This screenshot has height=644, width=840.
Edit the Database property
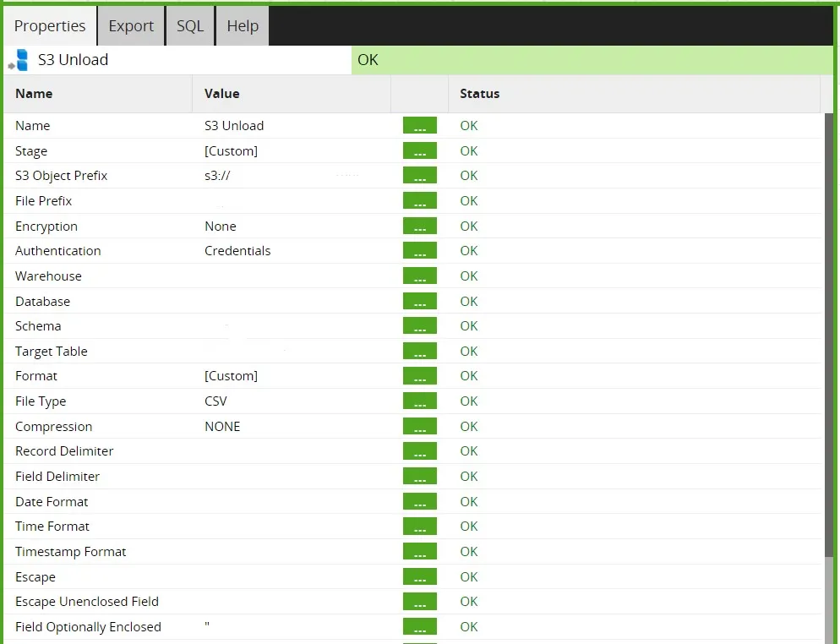tap(419, 301)
